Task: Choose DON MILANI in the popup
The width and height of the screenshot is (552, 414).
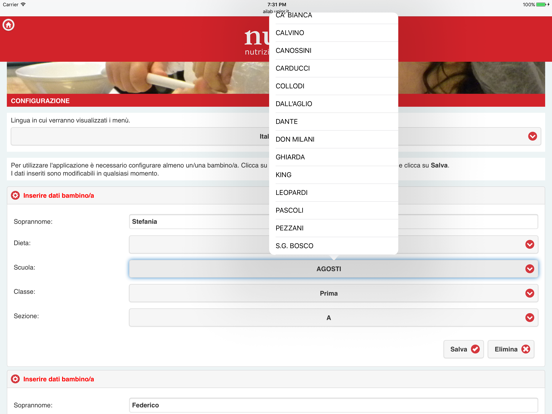Action: pos(333,139)
